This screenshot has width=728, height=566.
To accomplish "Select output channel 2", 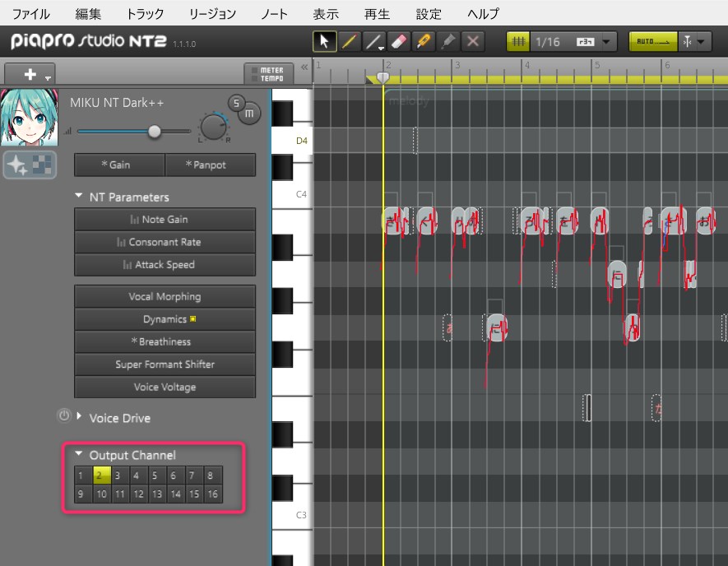I will tap(102, 476).
